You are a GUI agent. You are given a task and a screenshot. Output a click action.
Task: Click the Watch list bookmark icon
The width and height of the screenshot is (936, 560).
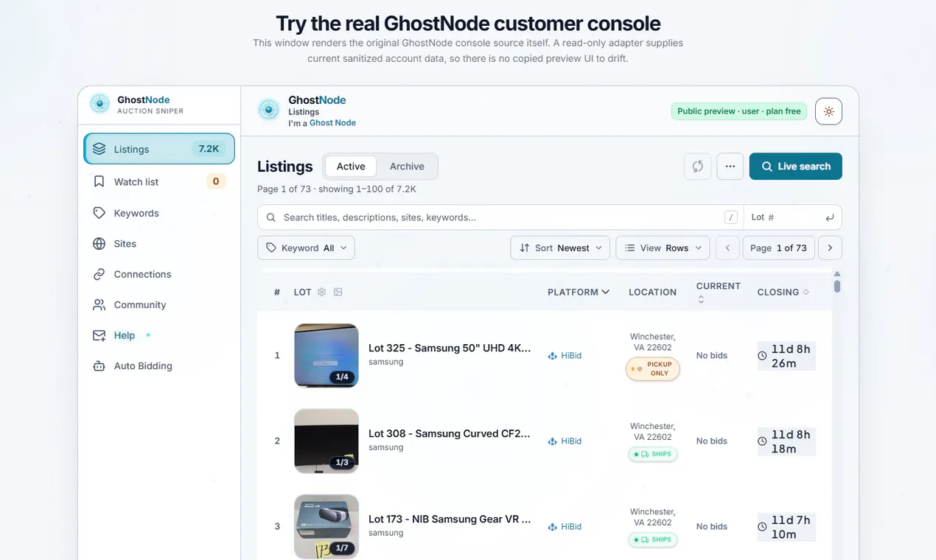click(x=99, y=181)
